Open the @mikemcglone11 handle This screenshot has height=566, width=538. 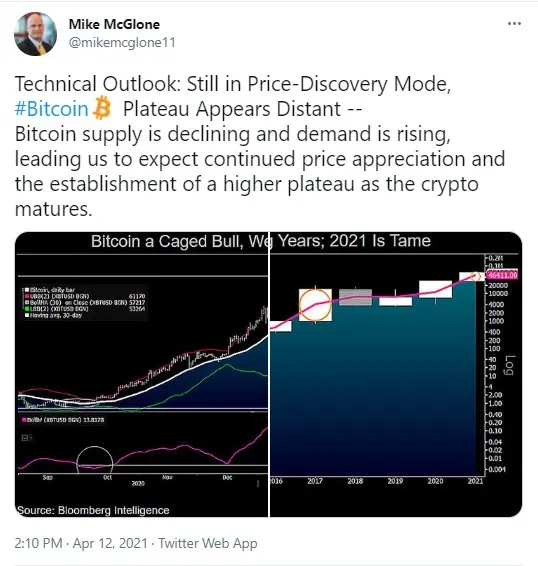[x=122, y=42]
